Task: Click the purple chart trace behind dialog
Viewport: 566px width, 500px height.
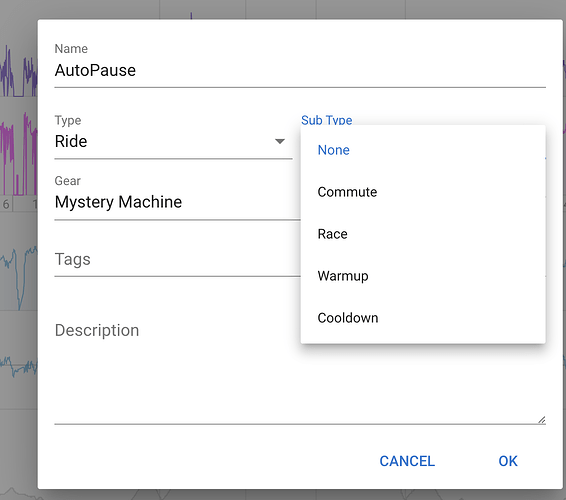Action: pyautogui.click(x=18, y=72)
